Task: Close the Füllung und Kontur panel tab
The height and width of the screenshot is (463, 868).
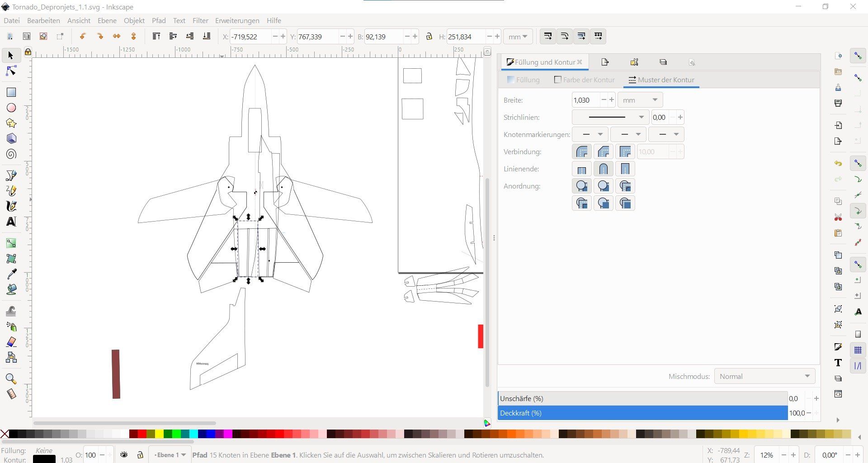Action: [580, 62]
